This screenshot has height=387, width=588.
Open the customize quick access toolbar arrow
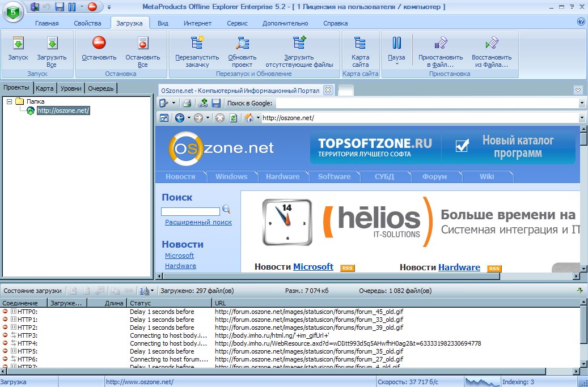pos(109,7)
